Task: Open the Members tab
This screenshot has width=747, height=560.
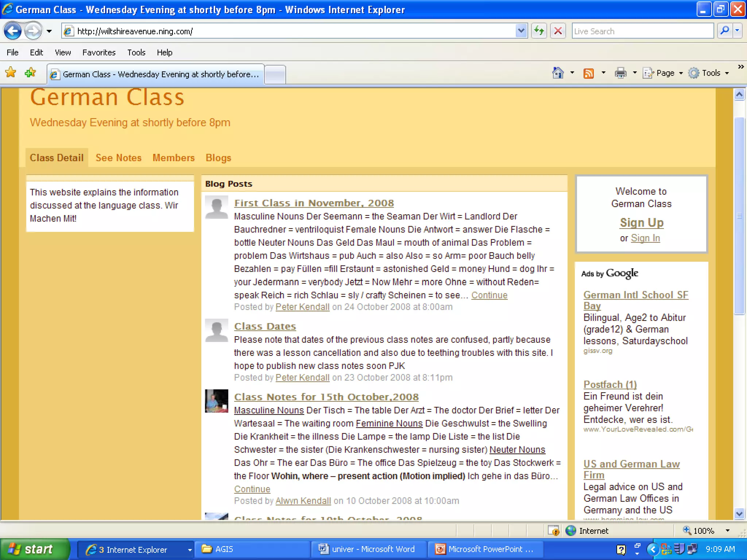Action: click(x=173, y=158)
